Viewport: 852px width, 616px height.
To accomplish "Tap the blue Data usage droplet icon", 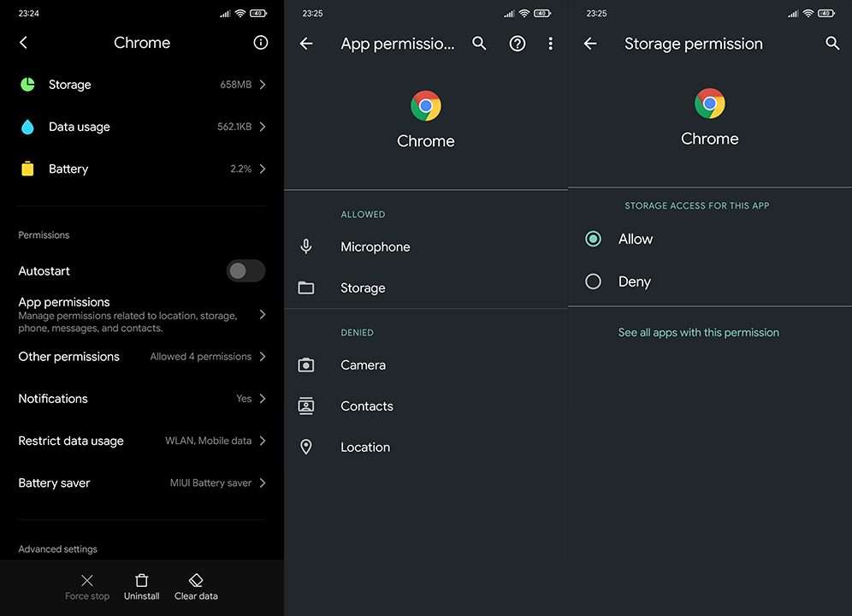I will [27, 127].
